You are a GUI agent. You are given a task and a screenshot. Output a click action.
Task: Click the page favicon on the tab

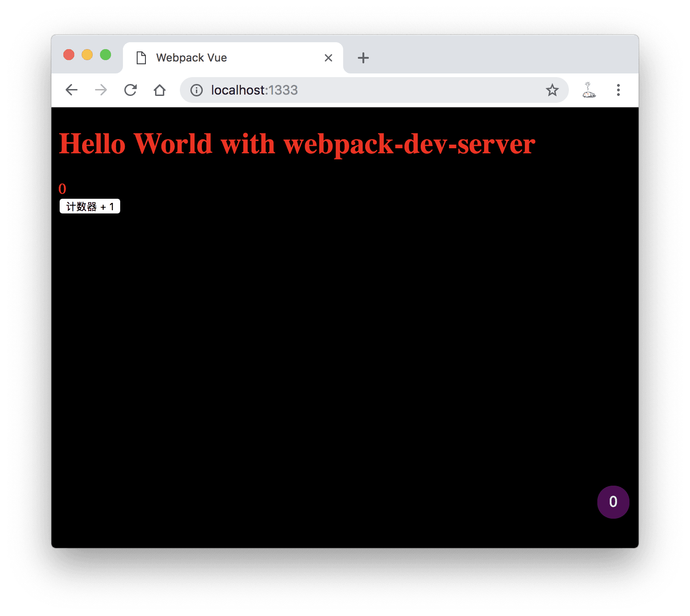tap(141, 58)
